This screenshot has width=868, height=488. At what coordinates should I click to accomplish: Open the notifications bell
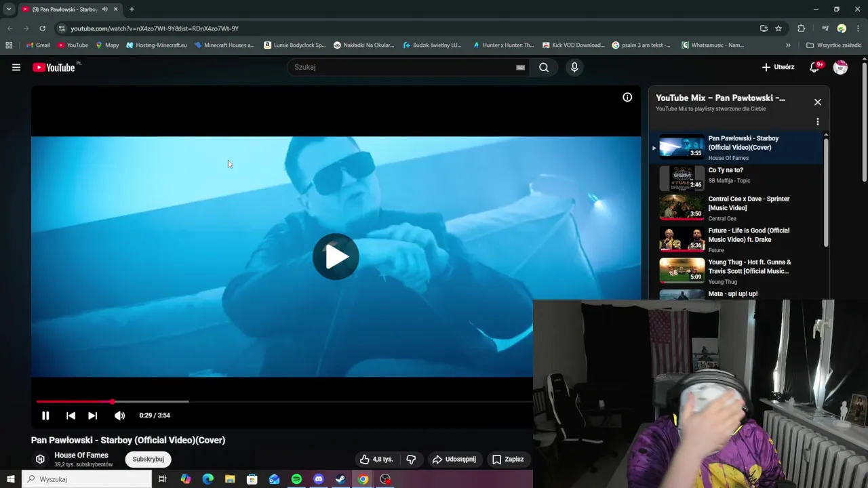click(x=815, y=67)
